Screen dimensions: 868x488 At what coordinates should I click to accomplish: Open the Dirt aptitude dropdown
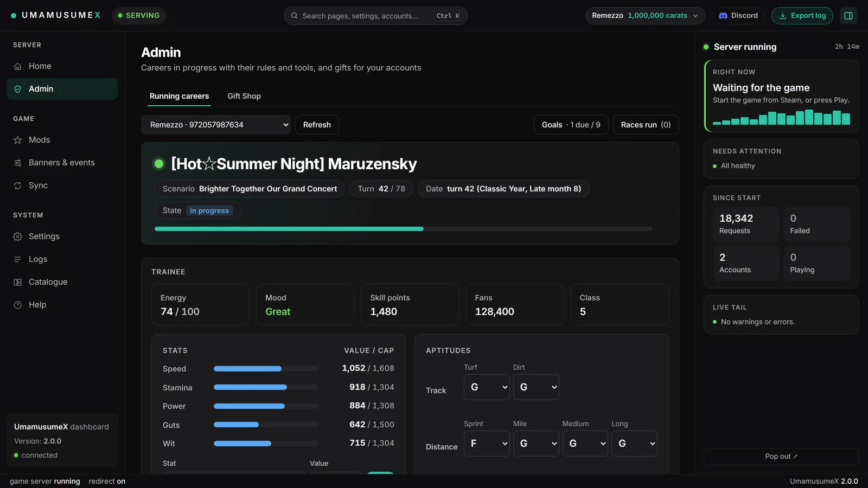(x=536, y=387)
